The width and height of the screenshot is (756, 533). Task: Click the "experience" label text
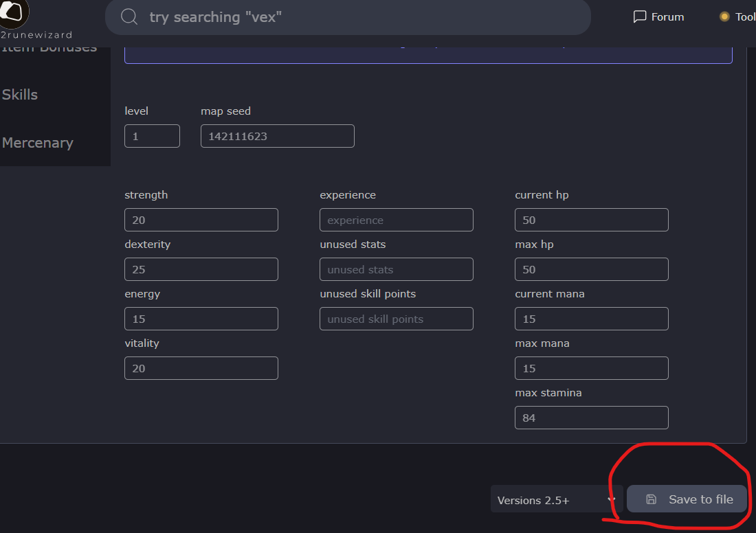click(348, 195)
